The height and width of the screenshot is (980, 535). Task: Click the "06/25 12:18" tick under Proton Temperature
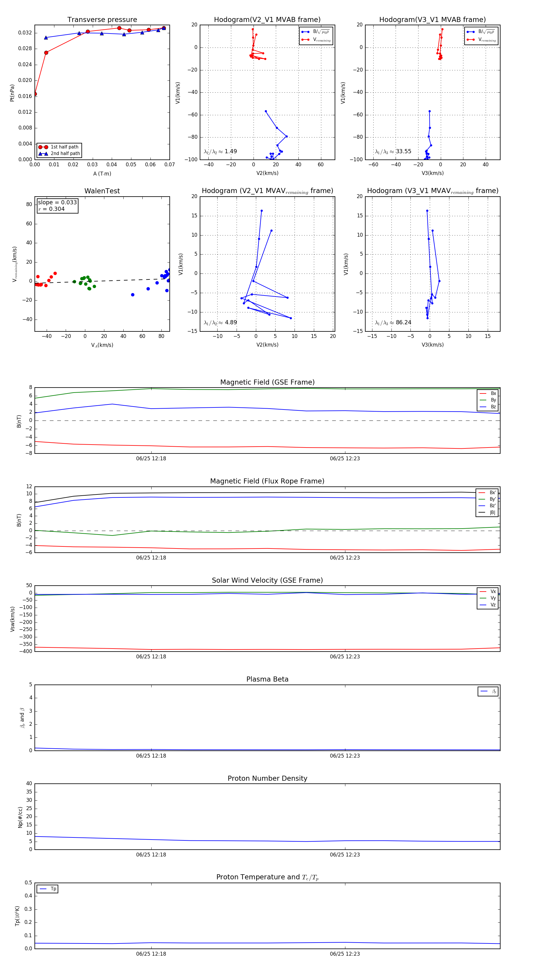pos(151,954)
